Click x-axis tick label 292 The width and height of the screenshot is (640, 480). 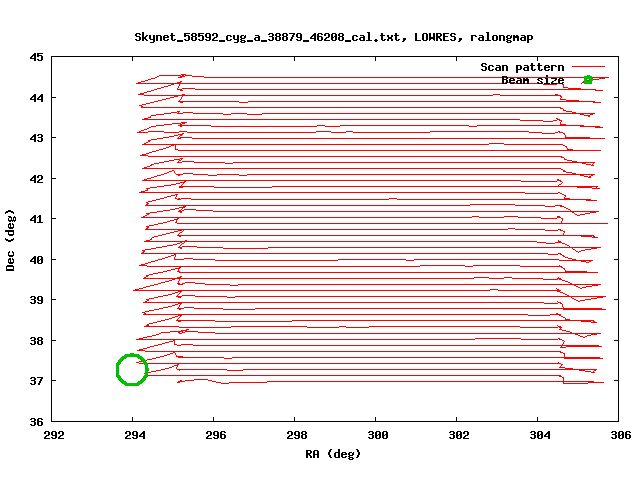[54, 435]
